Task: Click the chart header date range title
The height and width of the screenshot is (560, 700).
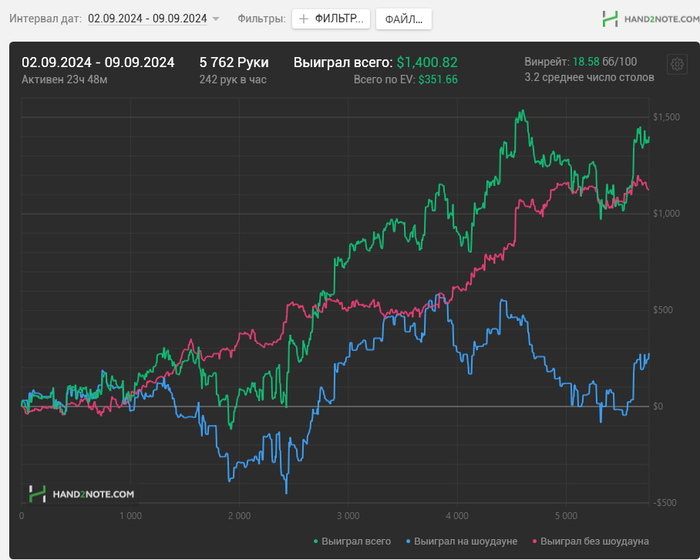Action: pos(98,62)
